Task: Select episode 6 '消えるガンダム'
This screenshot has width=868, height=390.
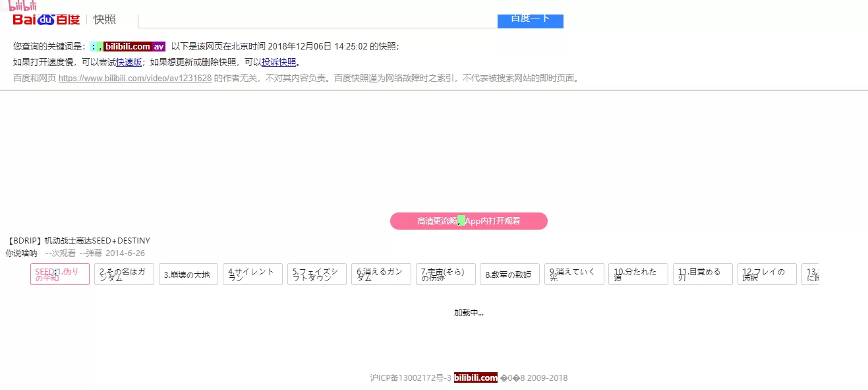Action: coord(381,275)
